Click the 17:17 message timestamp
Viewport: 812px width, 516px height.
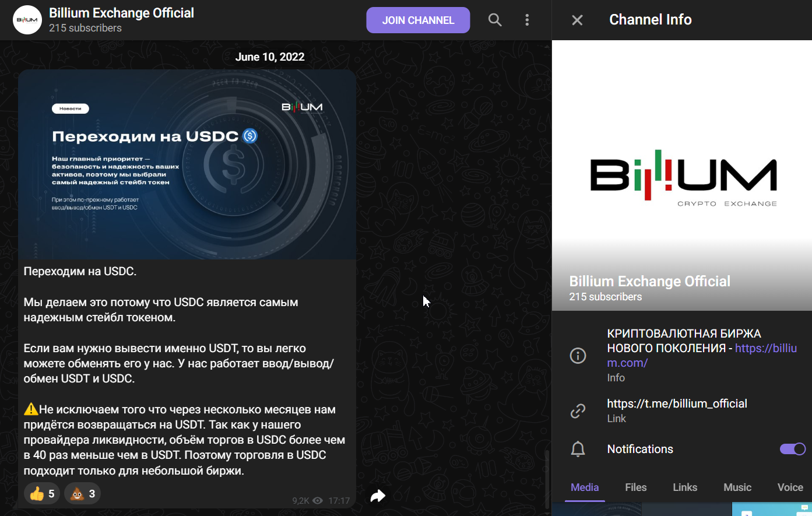[x=339, y=501]
